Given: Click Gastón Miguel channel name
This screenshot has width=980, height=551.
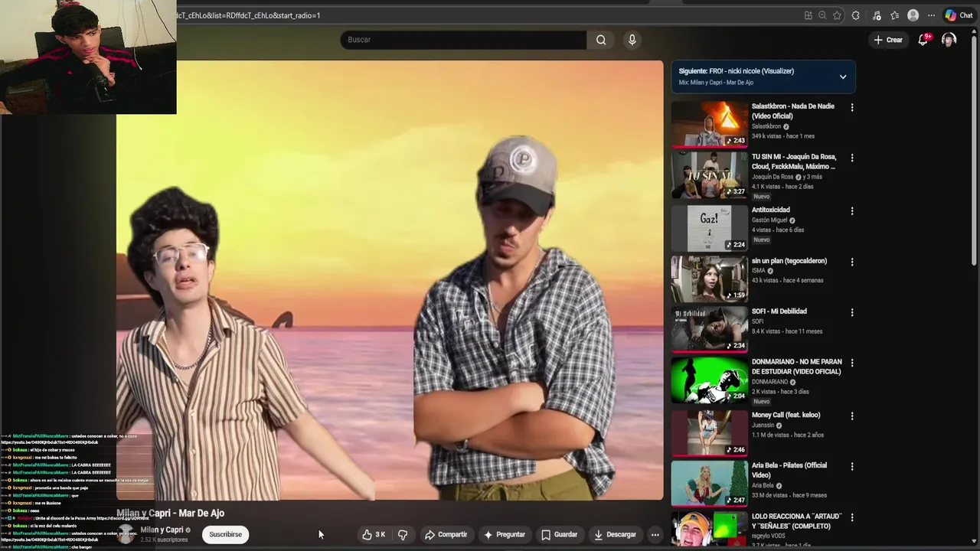Looking at the screenshot, I should [770, 220].
